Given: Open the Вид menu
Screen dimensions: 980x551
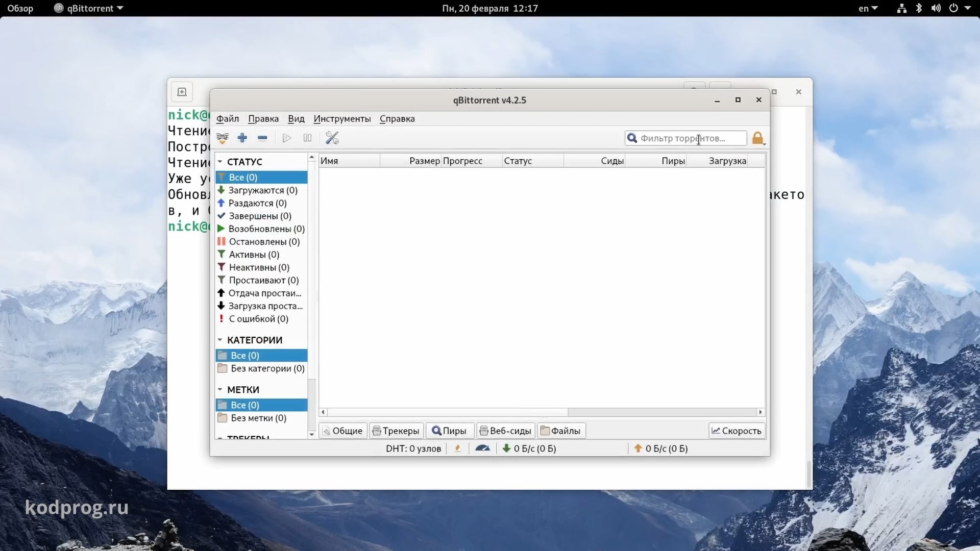Looking at the screenshot, I should tap(296, 119).
